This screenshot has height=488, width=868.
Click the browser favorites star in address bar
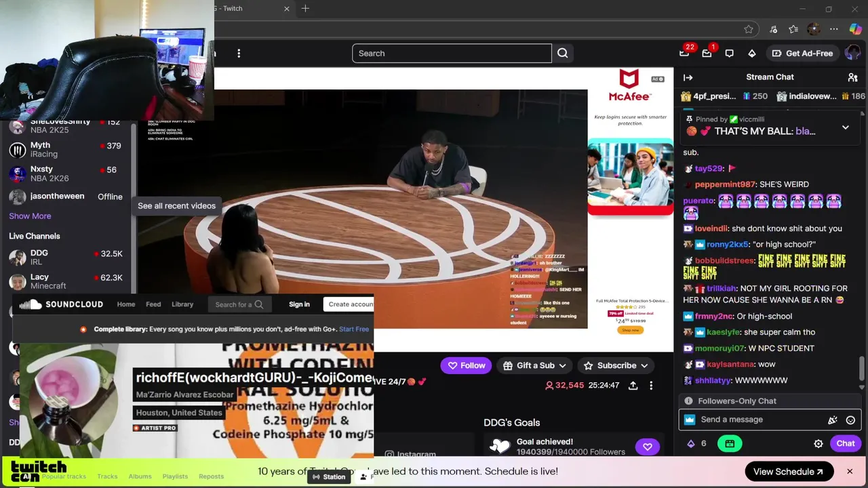point(749,29)
